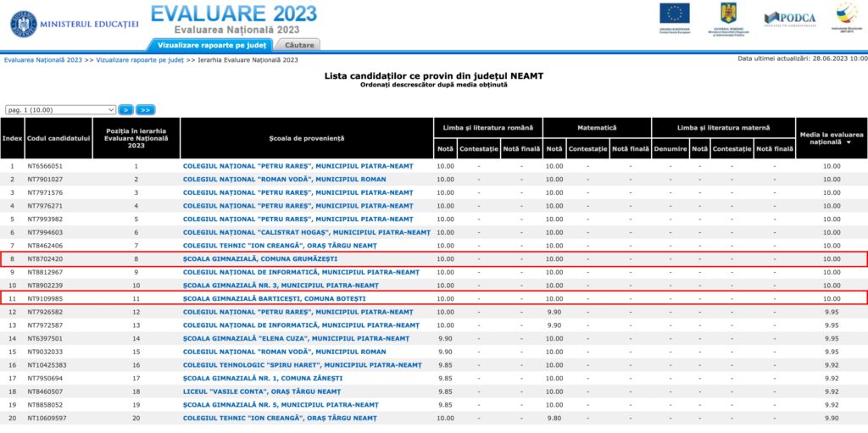Image resolution: width=868 pixels, height=433 pixels.
Task: Open Evaluarea Națională 2023 breadcrumb link
Action: [43, 60]
